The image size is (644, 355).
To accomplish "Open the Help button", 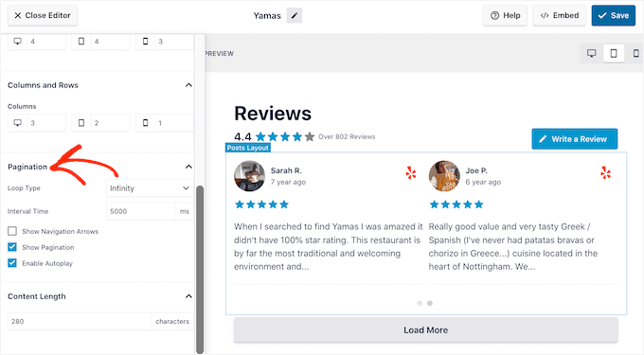I will pos(505,15).
